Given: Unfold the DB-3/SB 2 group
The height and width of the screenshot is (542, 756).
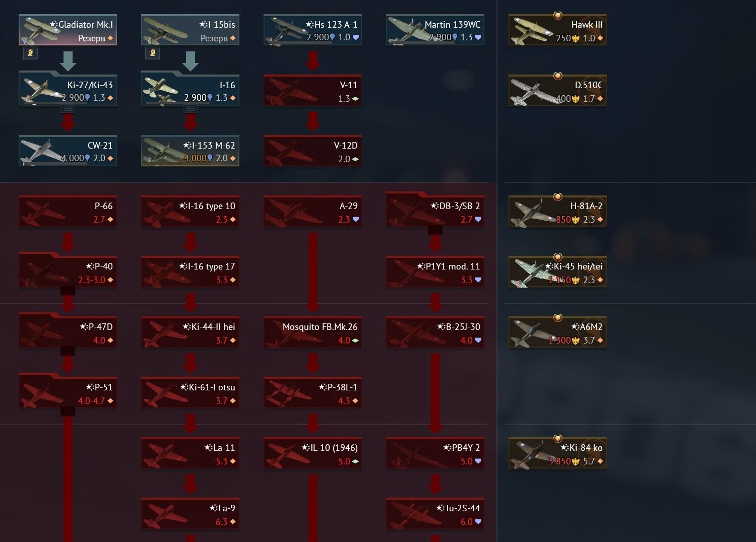Looking at the screenshot, I should coord(435,230).
